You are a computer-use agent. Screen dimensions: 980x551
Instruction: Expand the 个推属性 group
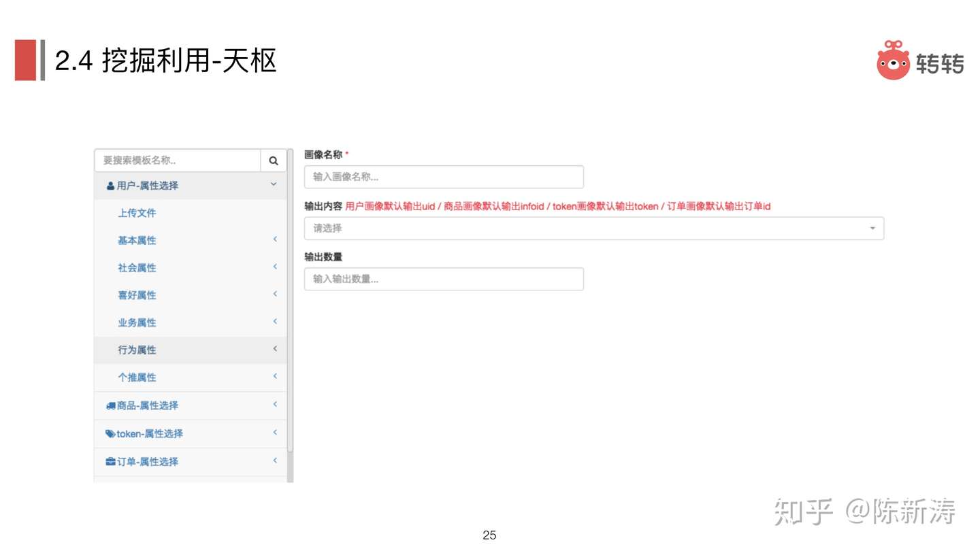275,376
